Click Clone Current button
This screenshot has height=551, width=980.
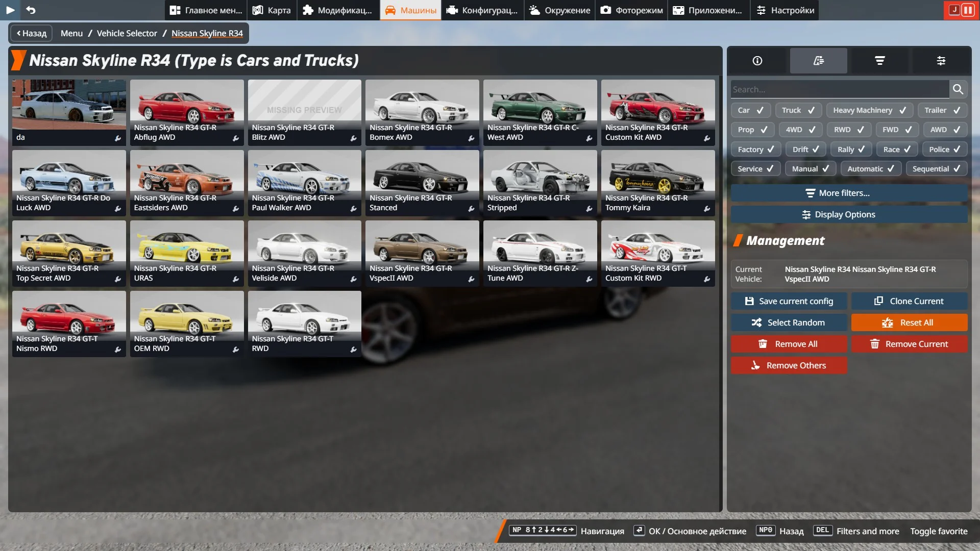tap(909, 301)
